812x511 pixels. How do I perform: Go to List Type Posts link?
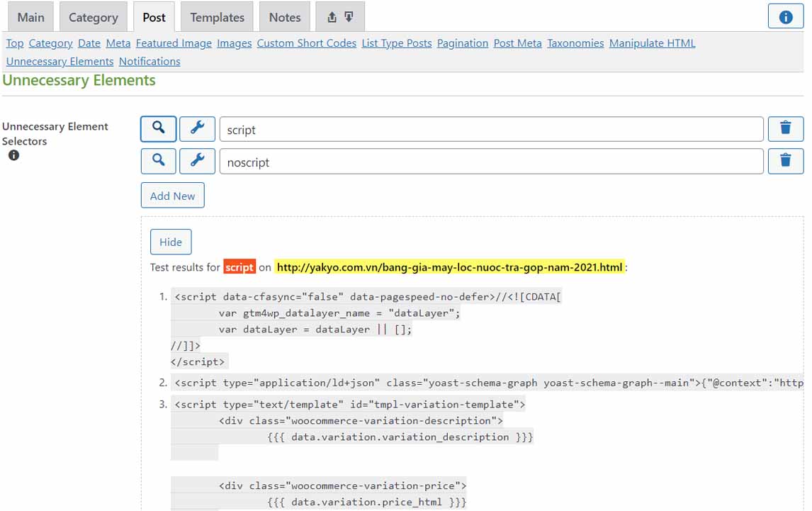pos(397,43)
